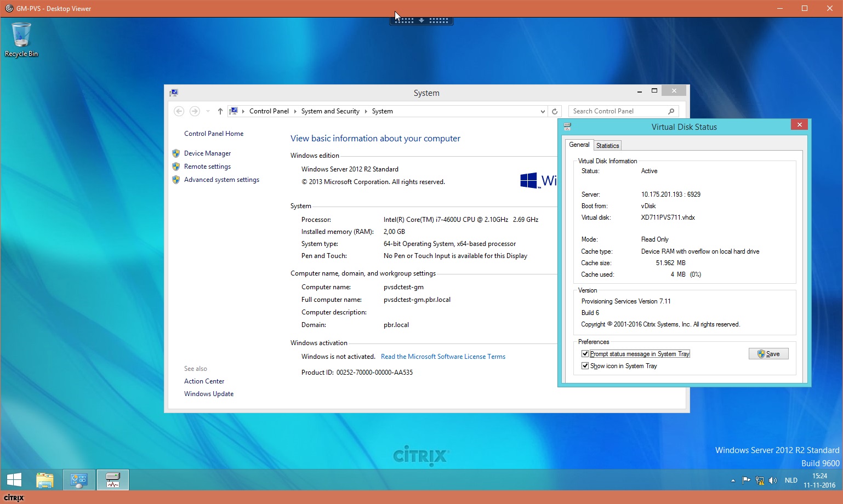Click the Citrix Desktop Viewer toolbar handle

tap(421, 20)
